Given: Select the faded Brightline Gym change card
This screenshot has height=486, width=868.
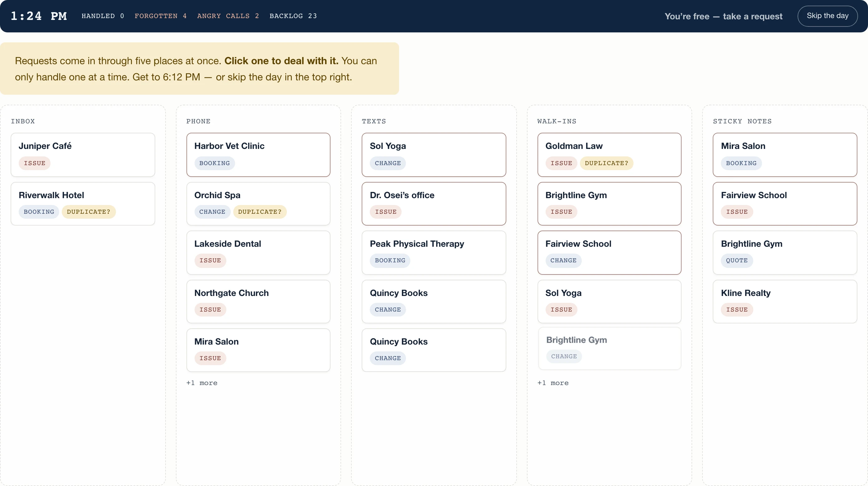Looking at the screenshot, I should tap(609, 348).
